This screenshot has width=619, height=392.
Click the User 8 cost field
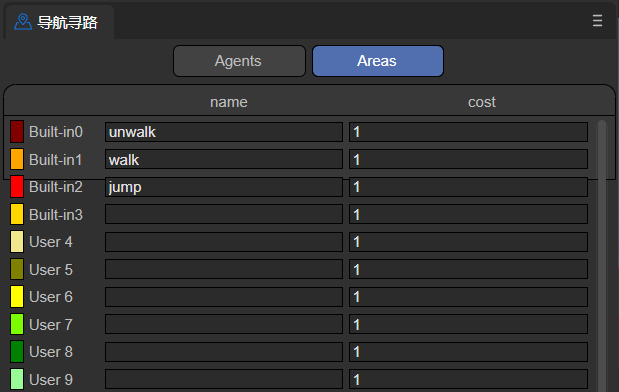(468, 352)
